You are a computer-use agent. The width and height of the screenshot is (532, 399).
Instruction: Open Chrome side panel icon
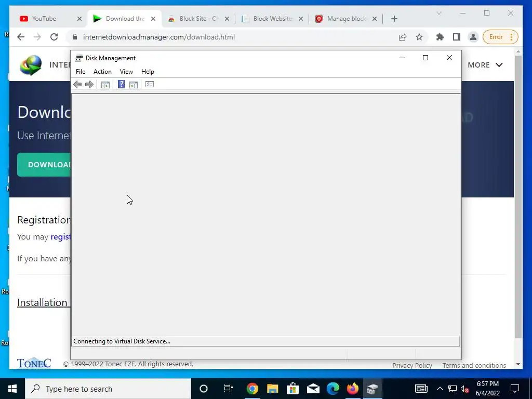click(457, 37)
